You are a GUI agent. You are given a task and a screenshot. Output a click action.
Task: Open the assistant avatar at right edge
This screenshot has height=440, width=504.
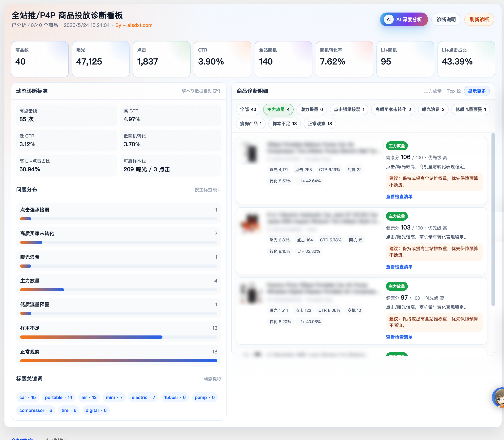[498, 398]
